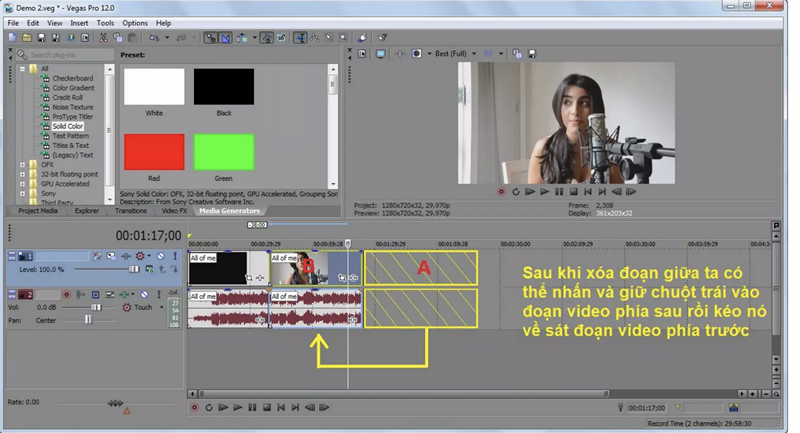Viewport: 800px width, 433px height.
Task: Mute video track 1
Action: click(x=161, y=257)
